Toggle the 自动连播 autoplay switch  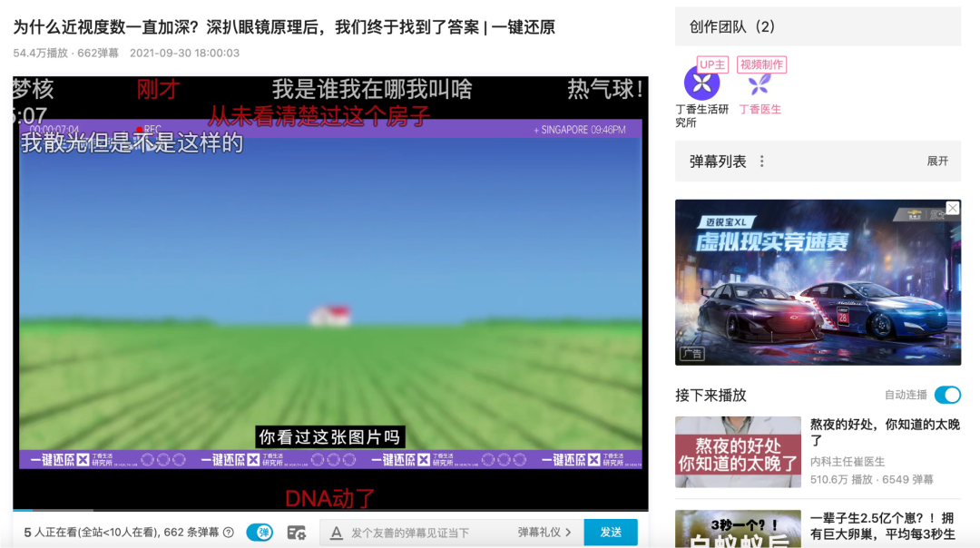click(x=947, y=395)
